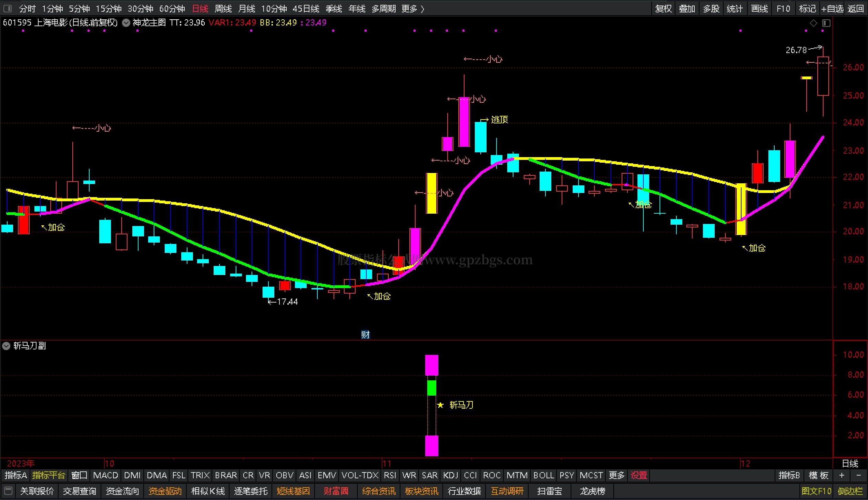Image resolution: width=868 pixels, height=500 pixels.
Task: Click the 财 marker icon under the chart
Action: [x=365, y=334]
